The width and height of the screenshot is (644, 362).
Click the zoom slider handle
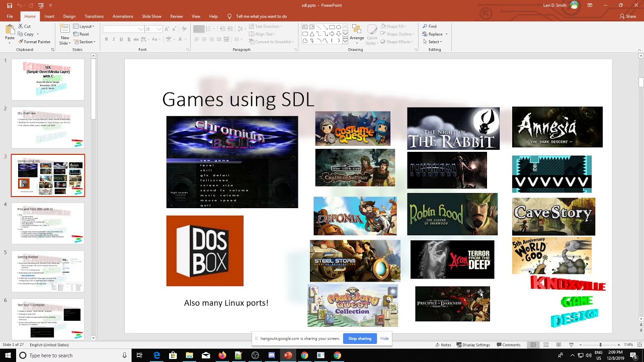click(x=600, y=345)
